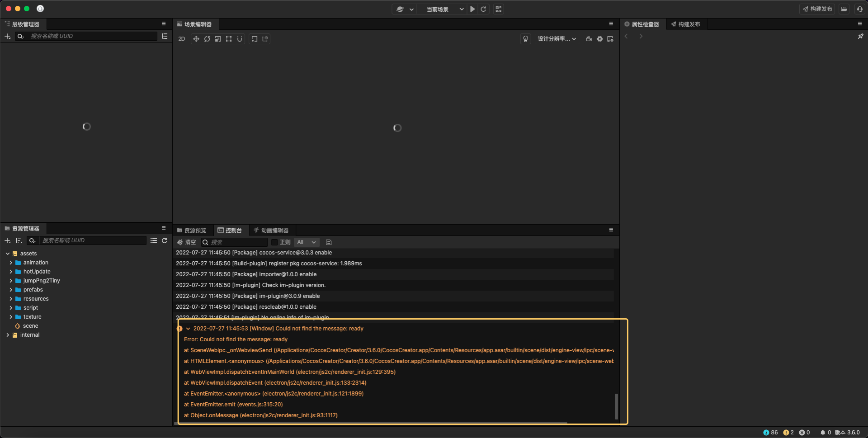Viewport: 868px width, 438px height.
Task: Select the rotate transform tool
Action: pyautogui.click(x=207, y=39)
